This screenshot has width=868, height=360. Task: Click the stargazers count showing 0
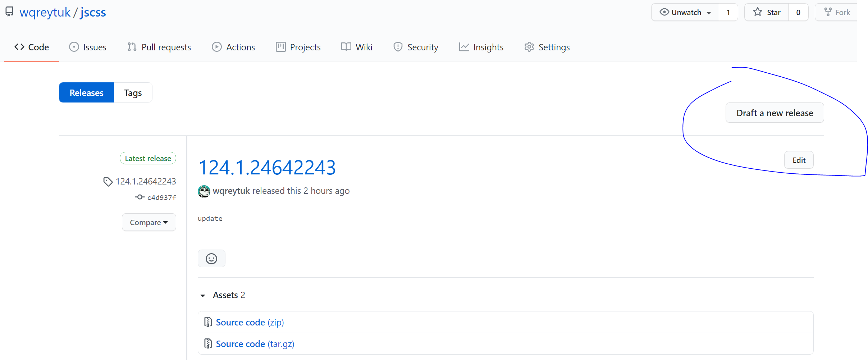tap(798, 12)
